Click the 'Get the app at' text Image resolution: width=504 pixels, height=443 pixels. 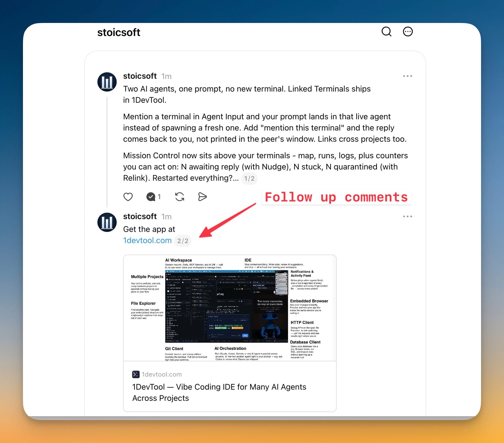[149, 229]
